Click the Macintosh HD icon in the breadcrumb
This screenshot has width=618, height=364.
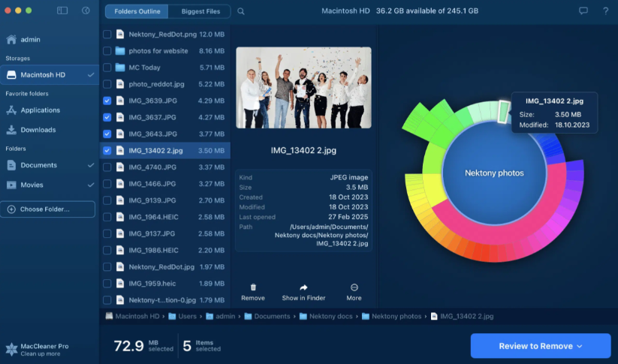click(109, 316)
